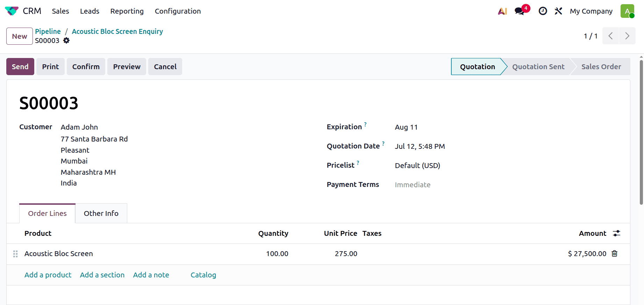Click the Unit Price column header

click(340, 233)
